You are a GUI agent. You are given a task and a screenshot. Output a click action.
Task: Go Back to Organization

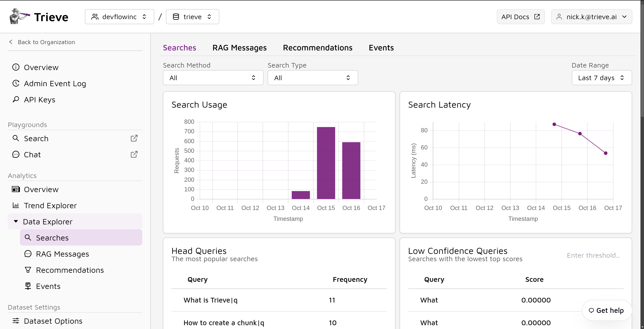tap(42, 42)
